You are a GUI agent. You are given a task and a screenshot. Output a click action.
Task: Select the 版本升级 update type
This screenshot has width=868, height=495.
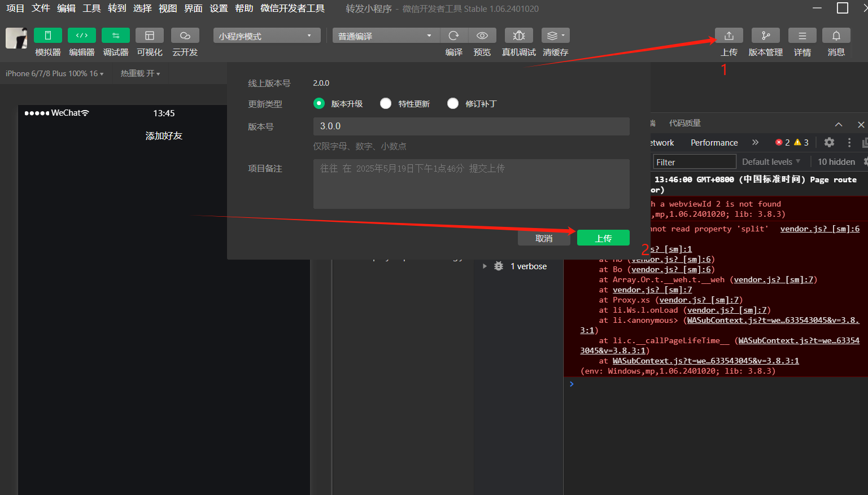point(319,103)
